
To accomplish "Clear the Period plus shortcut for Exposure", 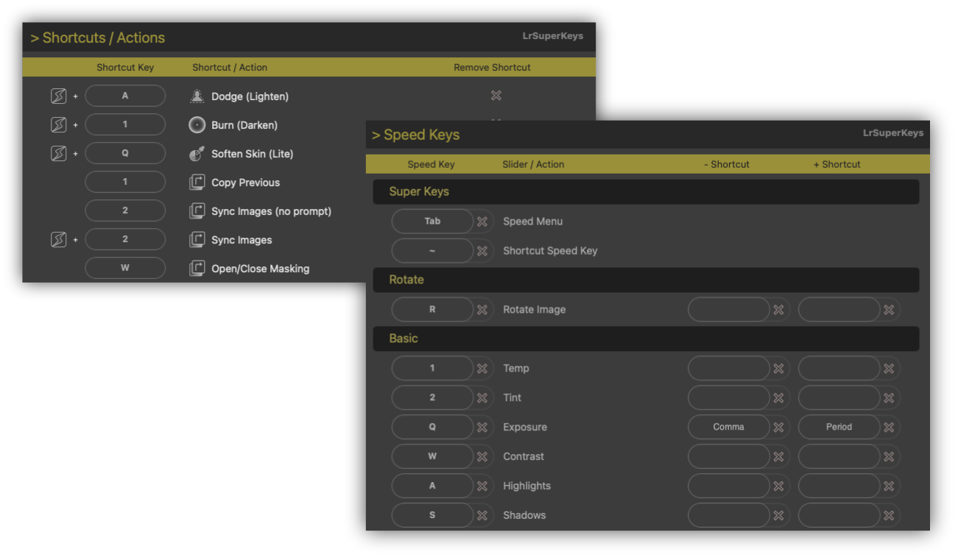I will coord(889,428).
